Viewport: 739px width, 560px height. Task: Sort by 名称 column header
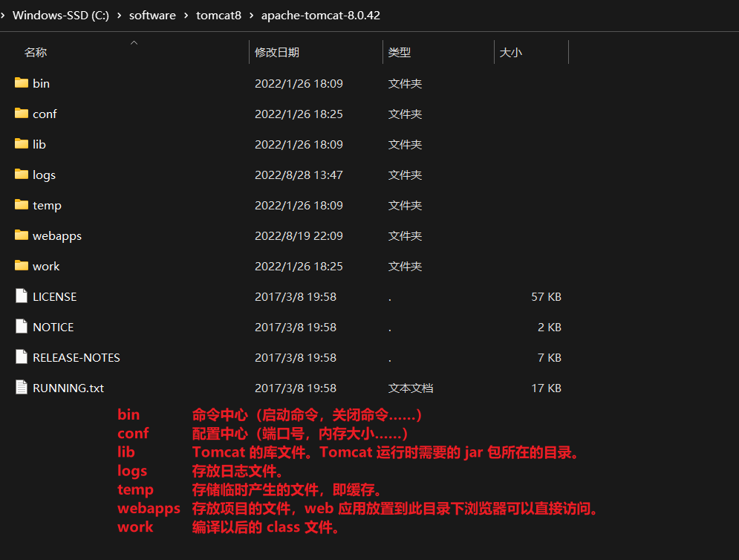tap(36, 52)
